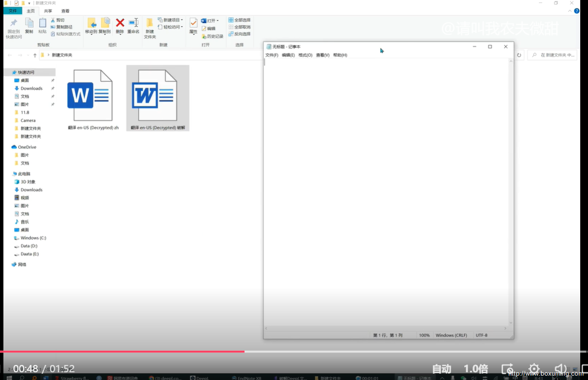The height and width of the screenshot is (380, 588).
Task: Open the Notepad 编辑(E) menu
Action: (x=288, y=55)
